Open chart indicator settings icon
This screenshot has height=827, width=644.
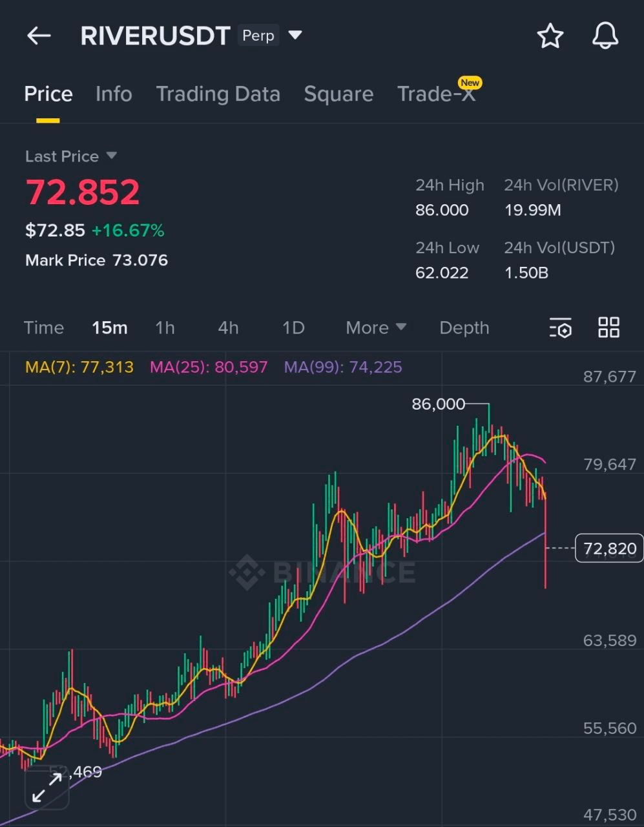pyautogui.click(x=560, y=328)
